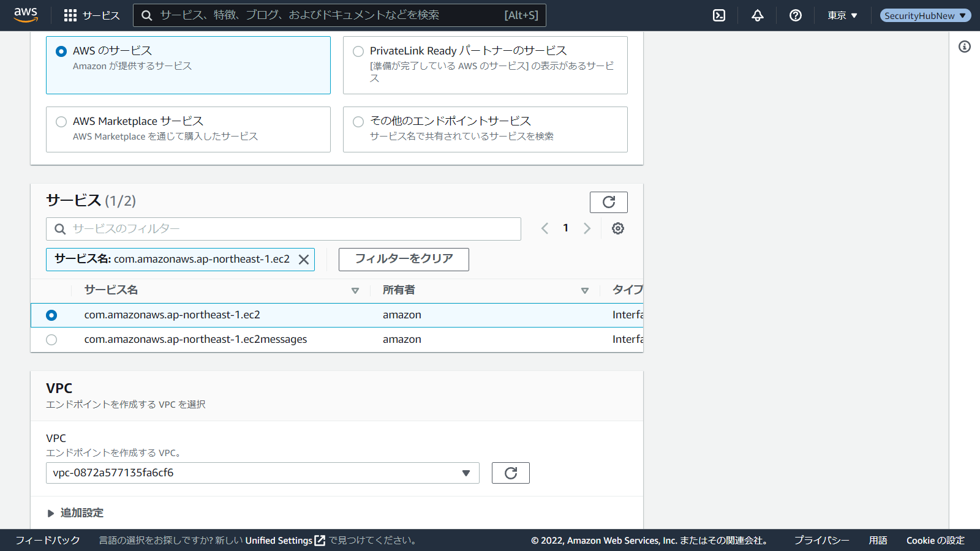Viewport: 980px width, 551px height.
Task: Open the VPC selection dropdown
Action: coord(262,473)
